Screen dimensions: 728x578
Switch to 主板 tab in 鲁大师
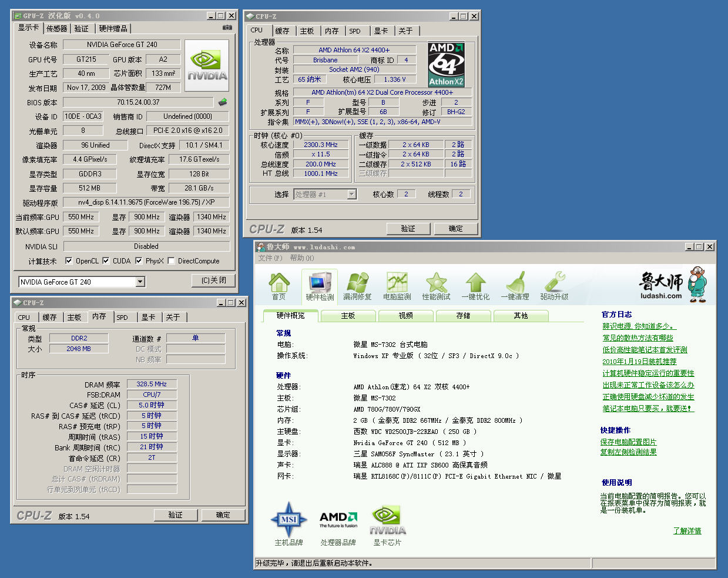348,316
